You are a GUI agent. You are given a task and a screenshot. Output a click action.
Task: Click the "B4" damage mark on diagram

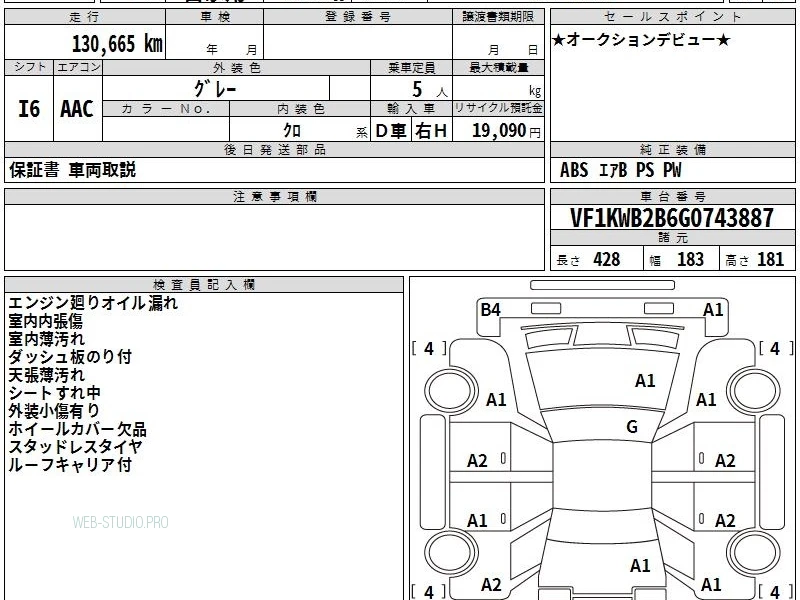coord(491,309)
